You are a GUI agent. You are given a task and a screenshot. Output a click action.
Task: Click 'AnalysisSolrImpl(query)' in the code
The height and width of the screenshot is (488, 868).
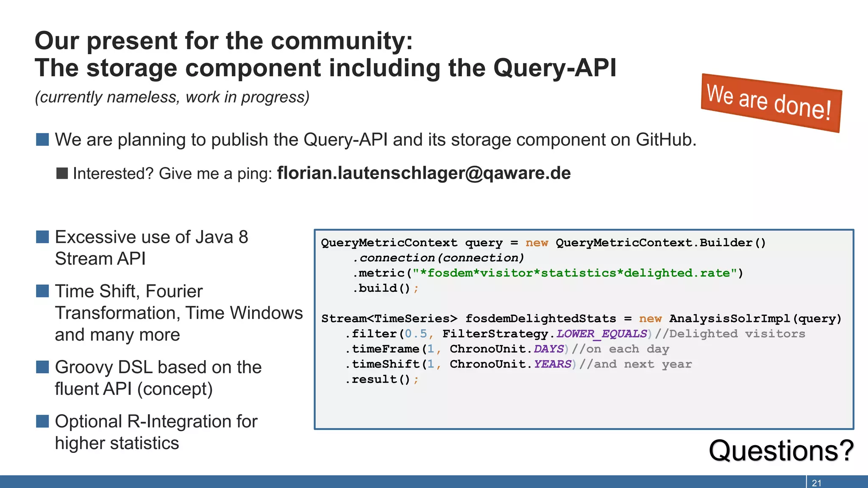[x=755, y=319]
